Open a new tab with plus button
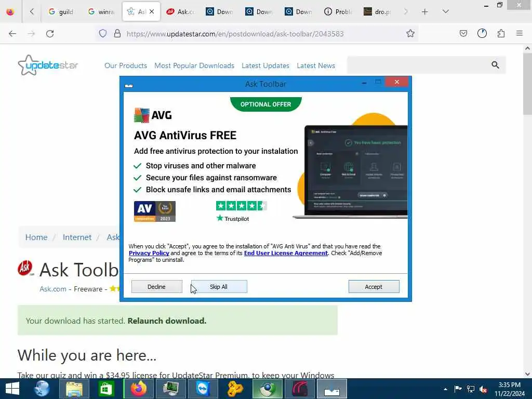This screenshot has width=532, height=399. [425, 12]
